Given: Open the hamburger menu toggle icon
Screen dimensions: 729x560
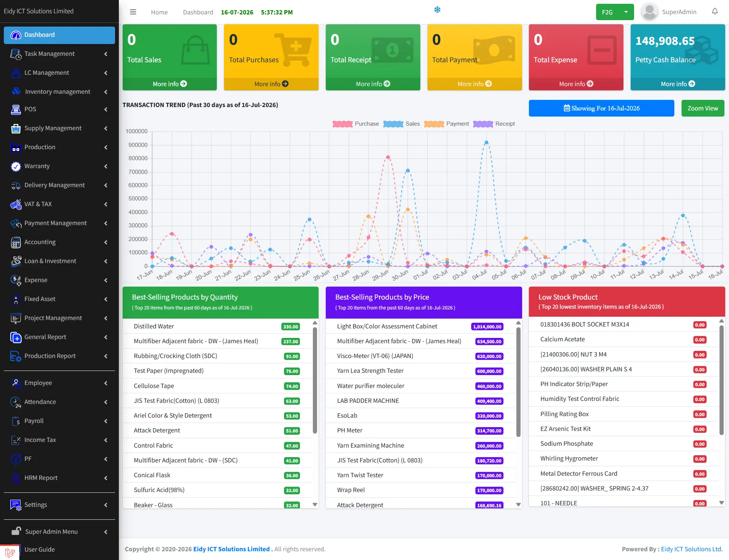Looking at the screenshot, I should (133, 12).
